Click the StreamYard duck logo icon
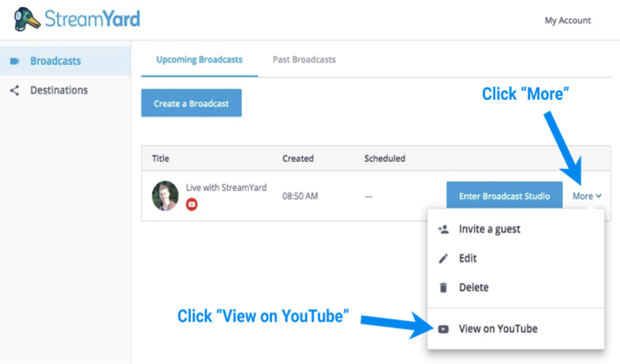The width and height of the screenshot is (620, 364). tap(27, 19)
